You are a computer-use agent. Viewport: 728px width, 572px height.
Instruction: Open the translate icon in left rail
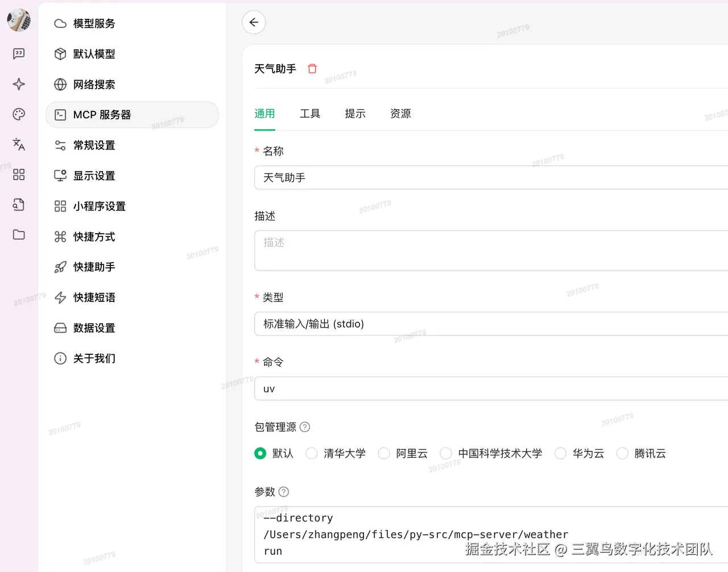19,144
